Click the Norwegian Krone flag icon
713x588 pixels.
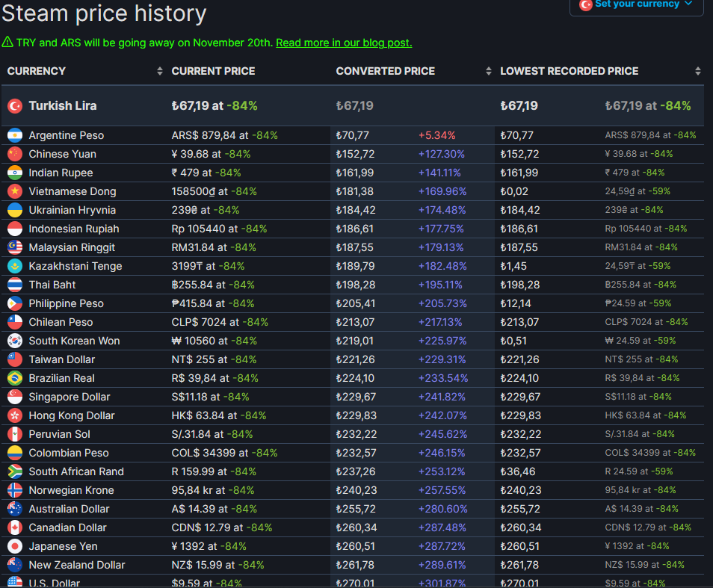click(x=15, y=490)
